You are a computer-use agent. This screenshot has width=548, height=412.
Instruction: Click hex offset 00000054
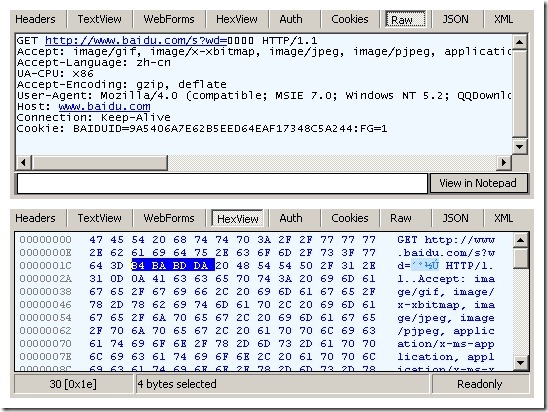pos(45,318)
